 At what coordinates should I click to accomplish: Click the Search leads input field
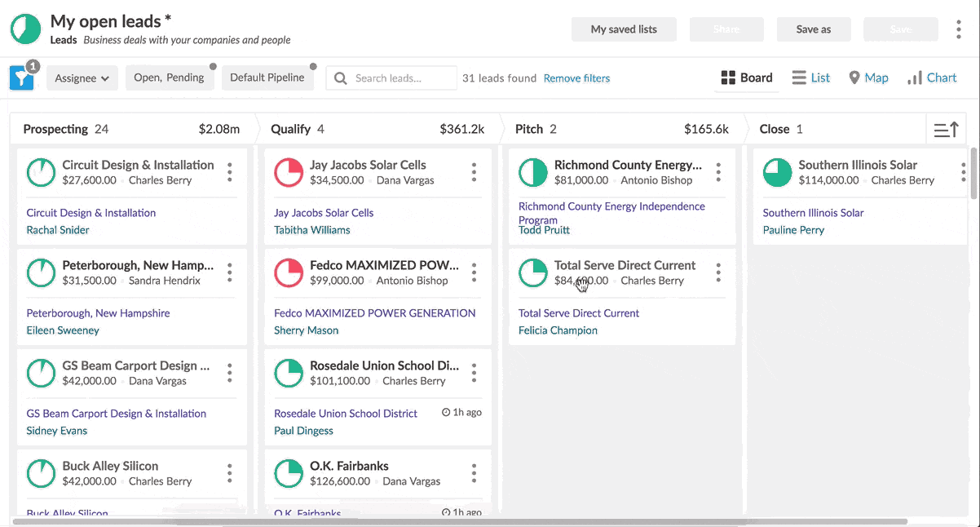point(391,78)
